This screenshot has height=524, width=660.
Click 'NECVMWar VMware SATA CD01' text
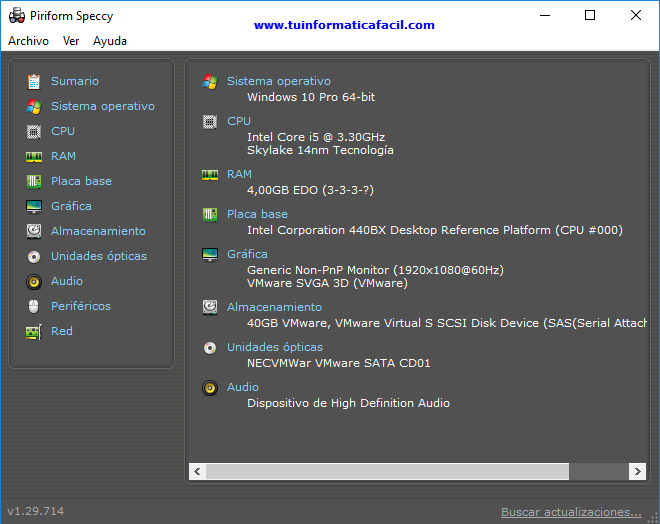pos(338,363)
